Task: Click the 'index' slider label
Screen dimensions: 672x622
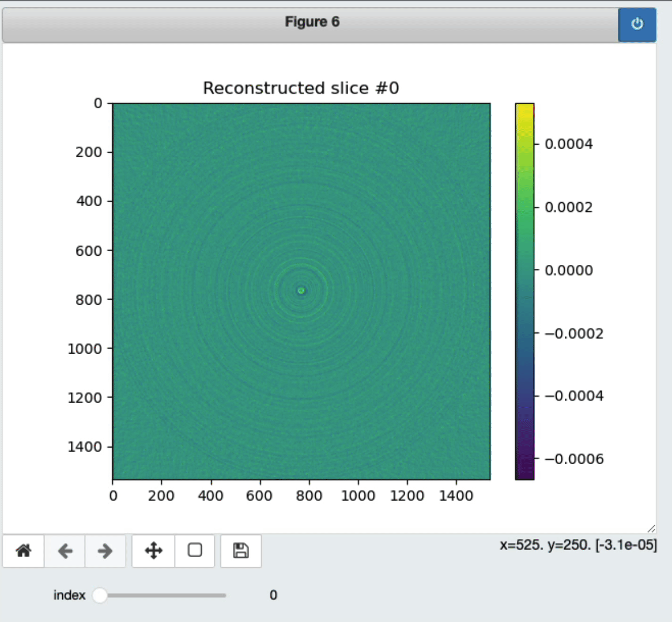Action: point(69,596)
